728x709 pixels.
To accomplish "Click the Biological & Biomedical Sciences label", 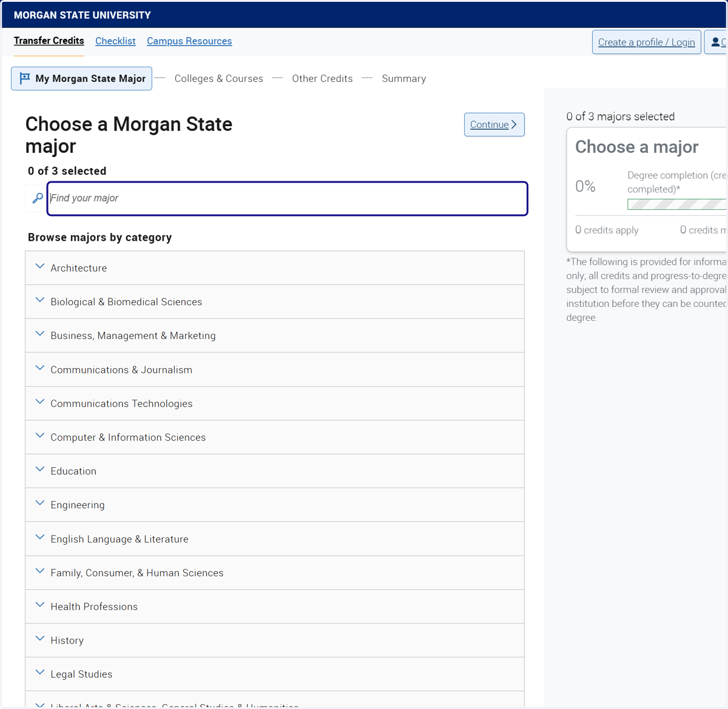I will point(126,302).
